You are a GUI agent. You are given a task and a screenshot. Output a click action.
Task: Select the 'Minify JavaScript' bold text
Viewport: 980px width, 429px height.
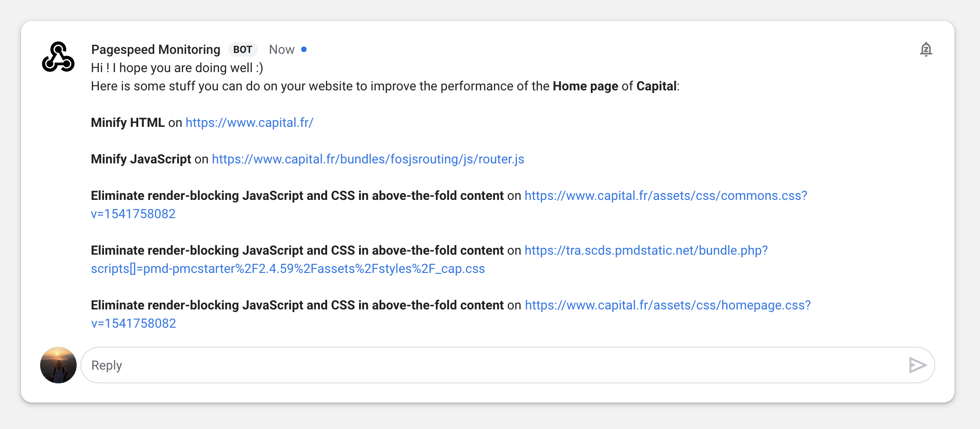pyautogui.click(x=141, y=159)
